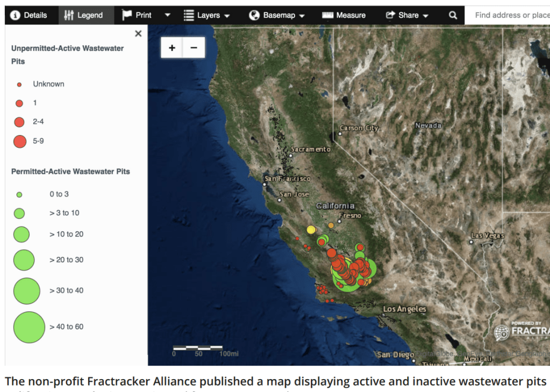Type in the Find address search field
The image size is (550, 392).
point(511,15)
